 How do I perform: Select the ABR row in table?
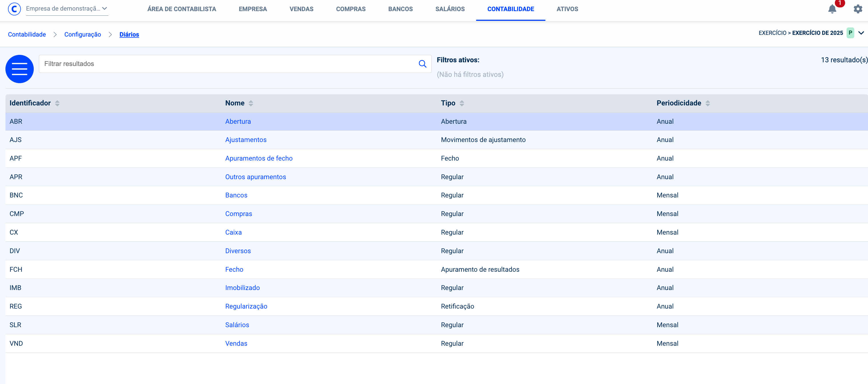click(x=16, y=122)
